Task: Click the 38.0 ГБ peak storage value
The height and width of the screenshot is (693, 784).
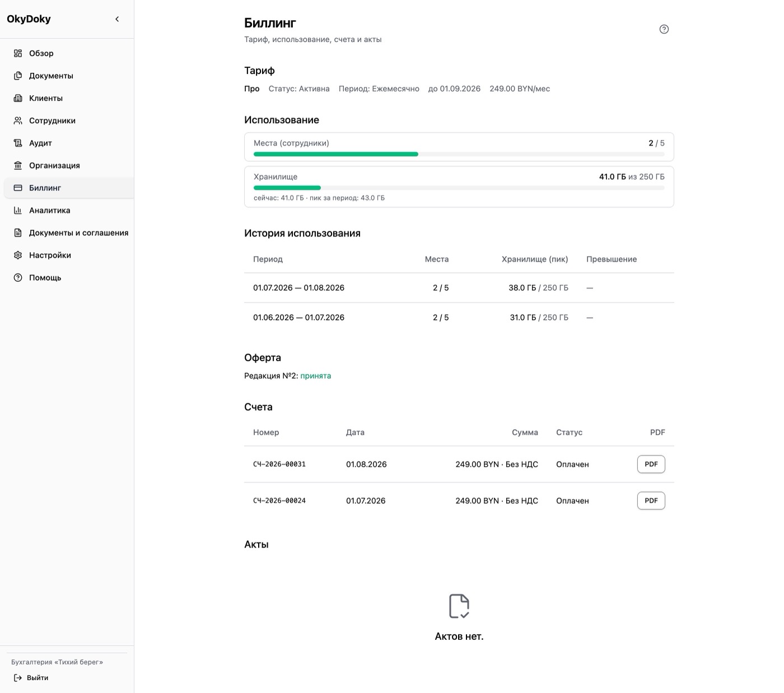Action: (x=522, y=288)
